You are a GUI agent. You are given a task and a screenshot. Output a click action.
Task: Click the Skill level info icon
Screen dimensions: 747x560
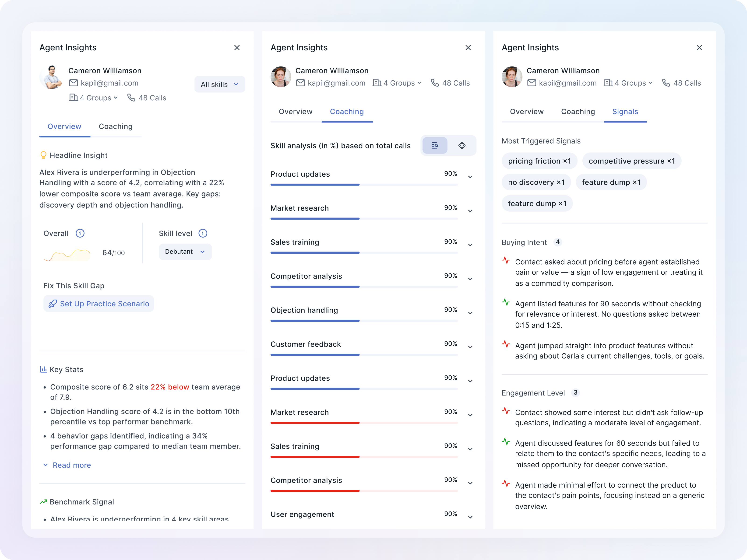click(x=203, y=233)
